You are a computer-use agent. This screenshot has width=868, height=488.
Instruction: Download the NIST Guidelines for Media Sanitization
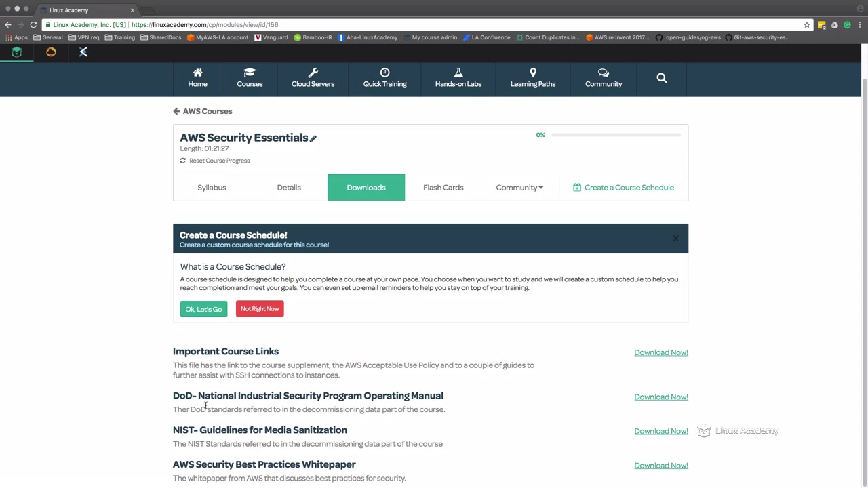(x=661, y=431)
